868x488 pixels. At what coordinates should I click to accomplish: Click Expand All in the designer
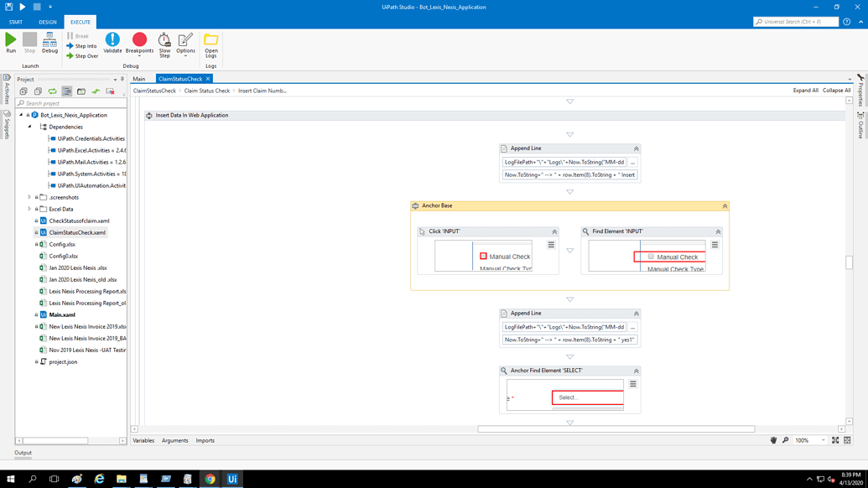805,91
